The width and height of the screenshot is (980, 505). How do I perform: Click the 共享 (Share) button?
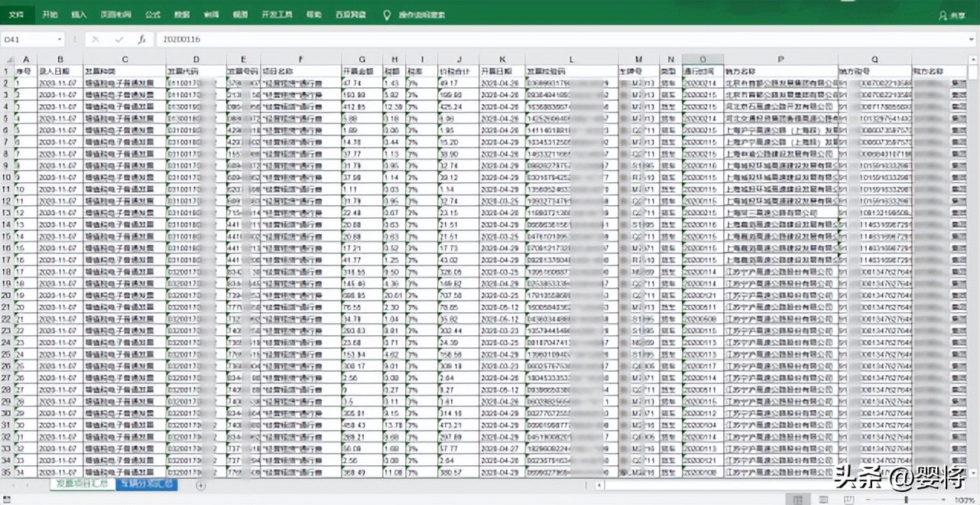click(x=952, y=15)
